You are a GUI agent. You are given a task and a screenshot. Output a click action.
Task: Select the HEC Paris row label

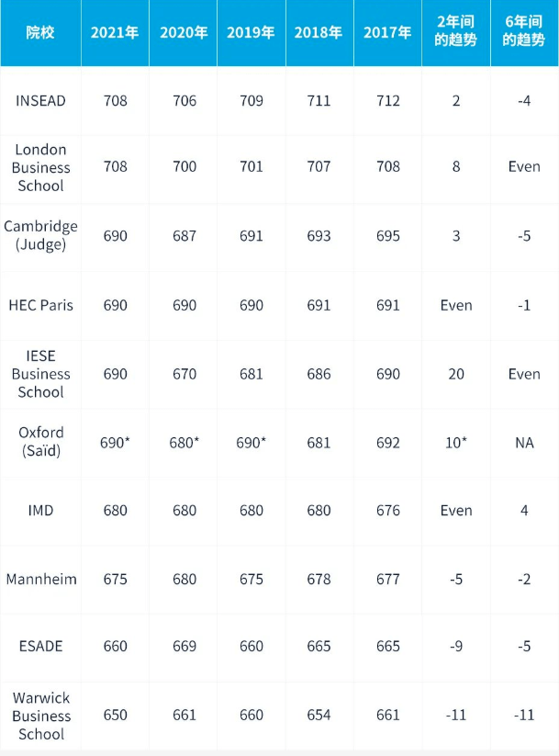(x=40, y=305)
